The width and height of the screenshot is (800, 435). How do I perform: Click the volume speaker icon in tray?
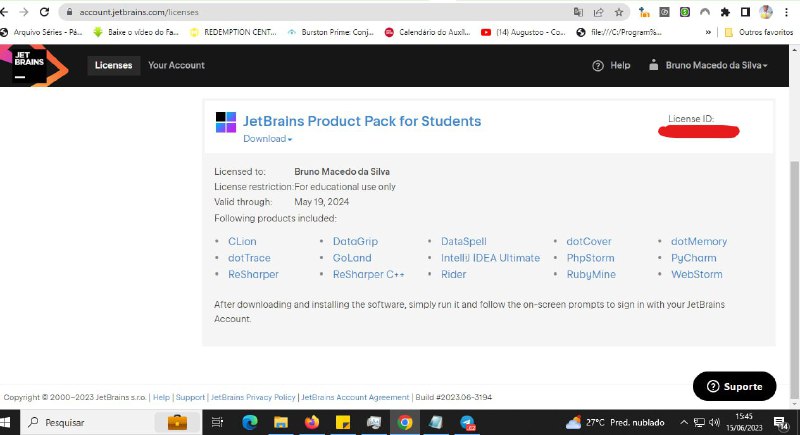point(714,422)
